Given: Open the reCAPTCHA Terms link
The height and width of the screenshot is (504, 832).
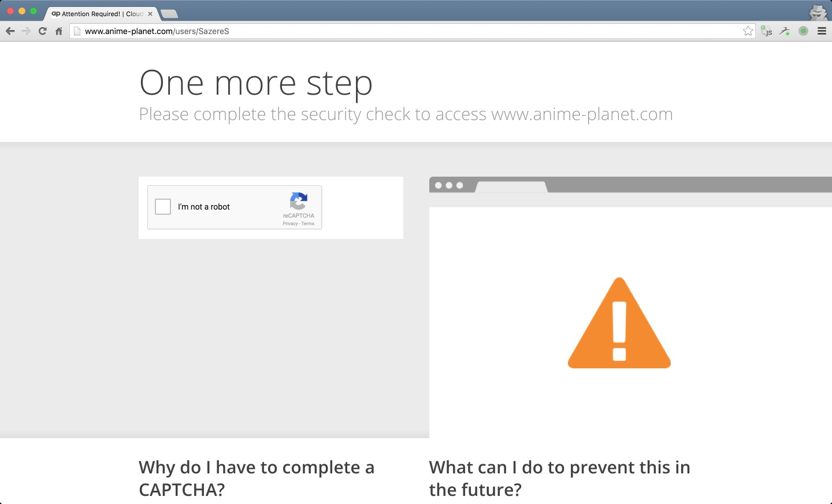Looking at the screenshot, I should (x=308, y=223).
